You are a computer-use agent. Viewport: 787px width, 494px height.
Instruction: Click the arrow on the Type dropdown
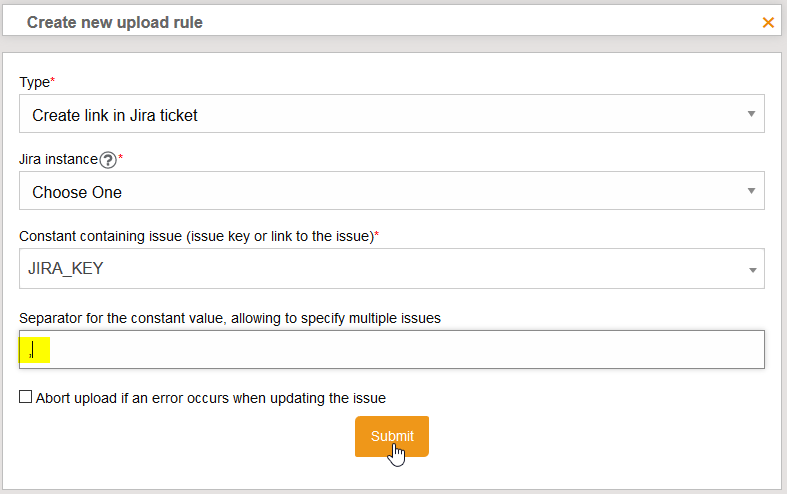pyautogui.click(x=751, y=114)
